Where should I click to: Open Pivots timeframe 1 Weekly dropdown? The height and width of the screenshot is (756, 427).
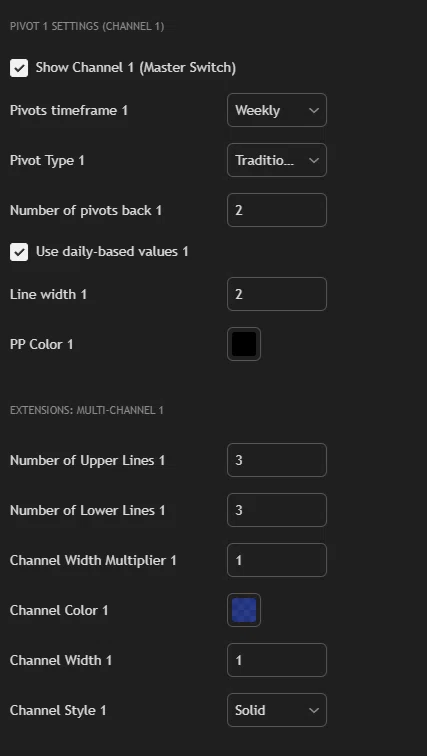click(277, 110)
